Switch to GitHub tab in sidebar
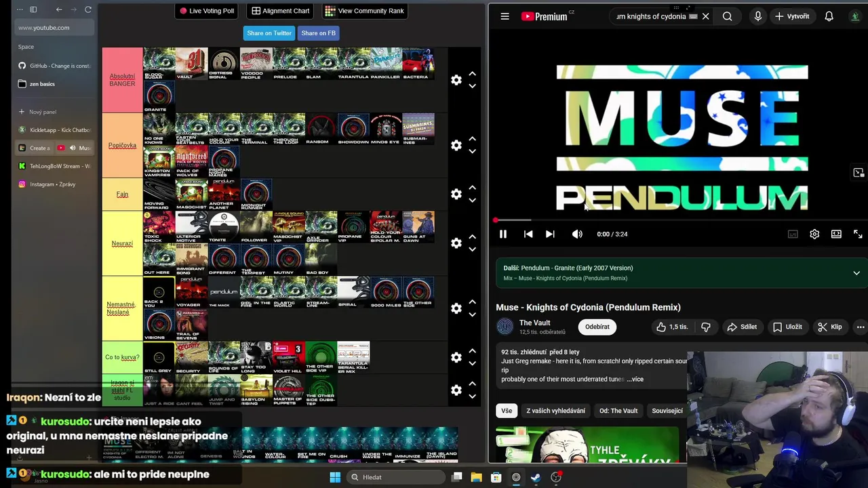 coord(54,66)
